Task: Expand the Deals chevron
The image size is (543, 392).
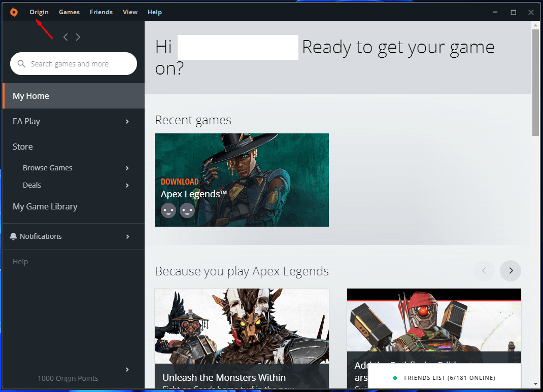Action: tap(127, 186)
